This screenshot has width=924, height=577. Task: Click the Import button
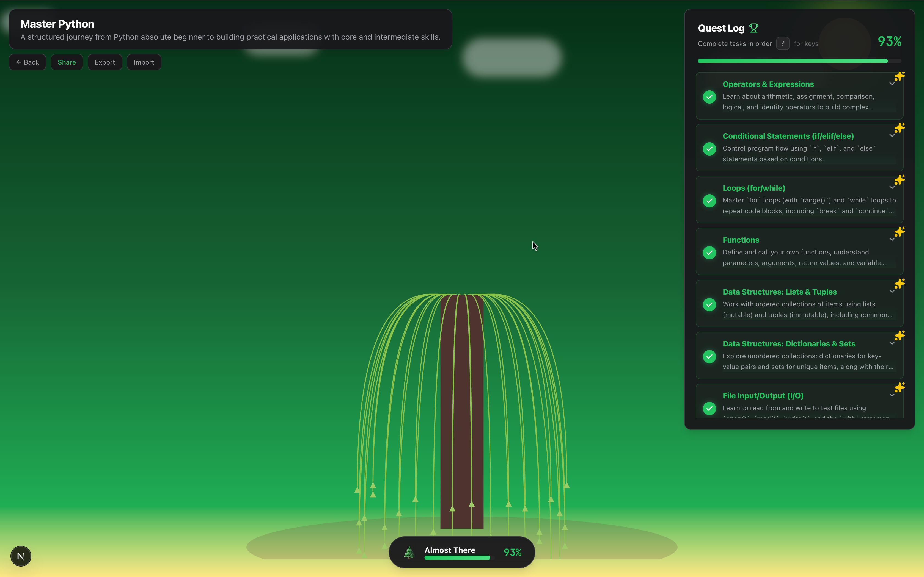click(x=144, y=62)
